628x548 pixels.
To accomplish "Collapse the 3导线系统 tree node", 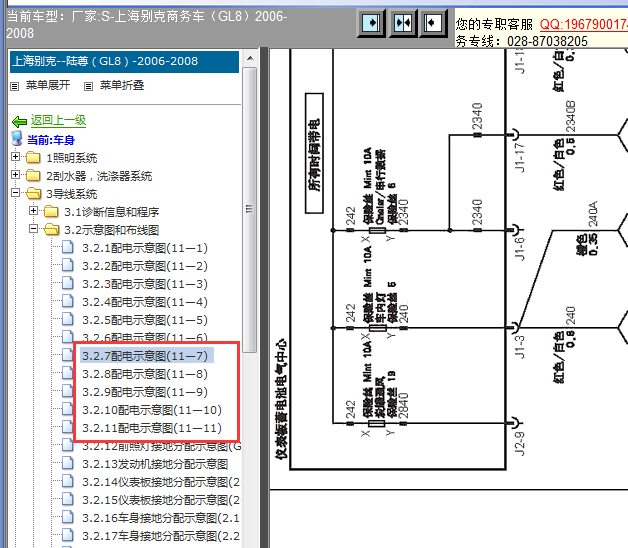I will pos(15,193).
